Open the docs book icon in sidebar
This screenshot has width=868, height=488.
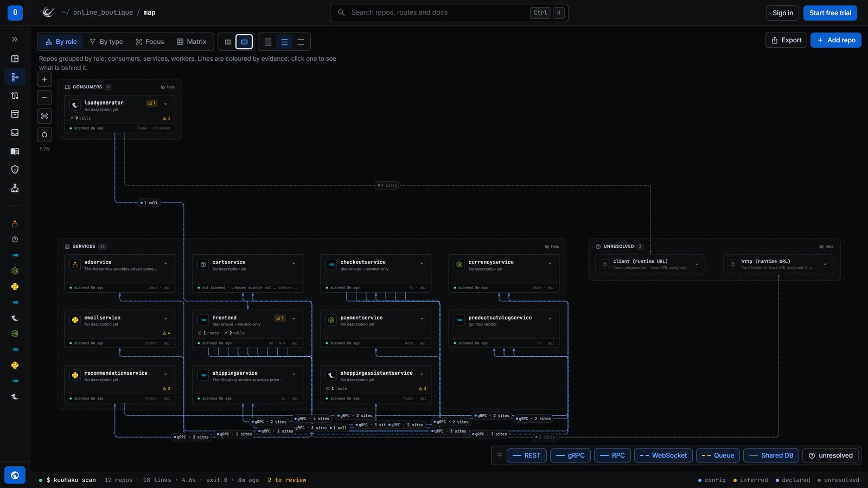pos(15,151)
